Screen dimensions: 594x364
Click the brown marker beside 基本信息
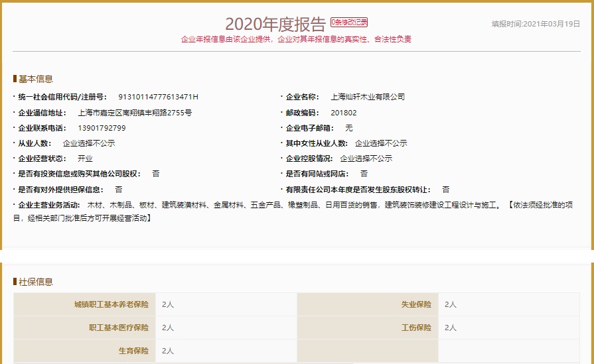15,79
